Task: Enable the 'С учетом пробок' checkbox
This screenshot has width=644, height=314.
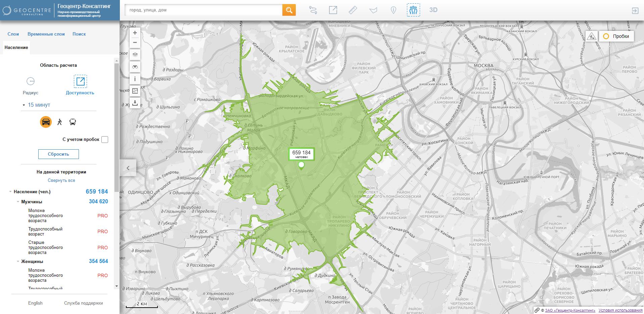Action: click(x=105, y=140)
